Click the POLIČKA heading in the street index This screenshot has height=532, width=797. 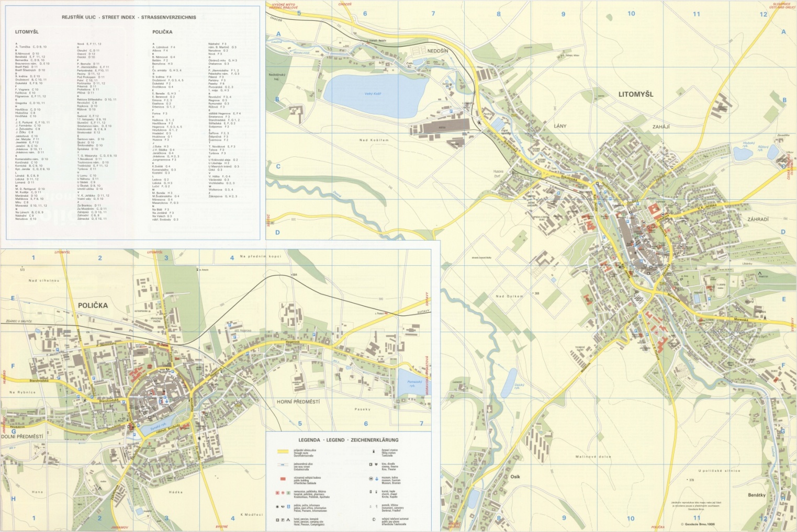tap(162, 32)
